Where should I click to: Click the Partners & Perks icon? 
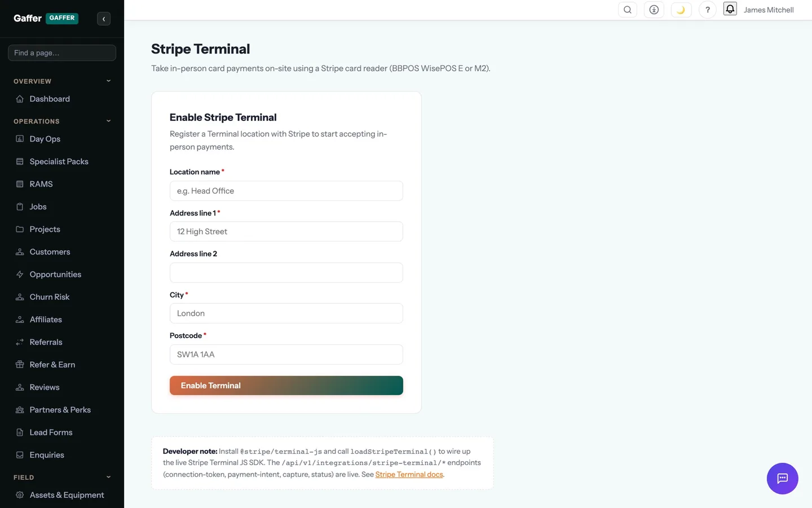click(x=20, y=410)
